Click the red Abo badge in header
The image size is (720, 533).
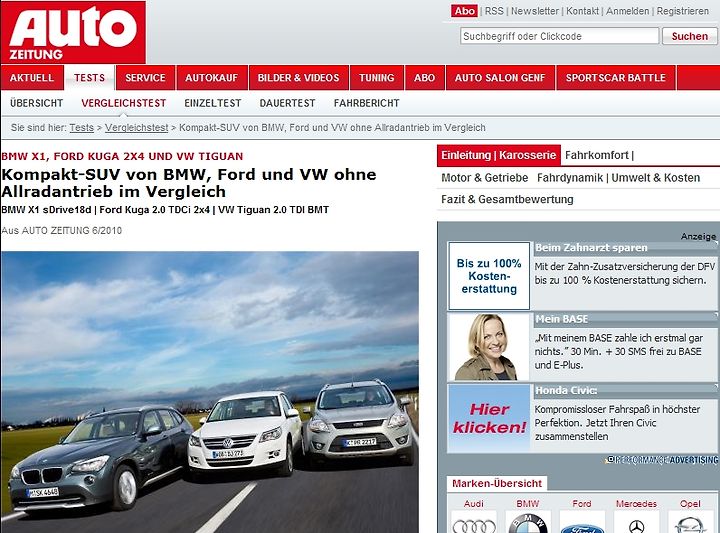[464, 11]
